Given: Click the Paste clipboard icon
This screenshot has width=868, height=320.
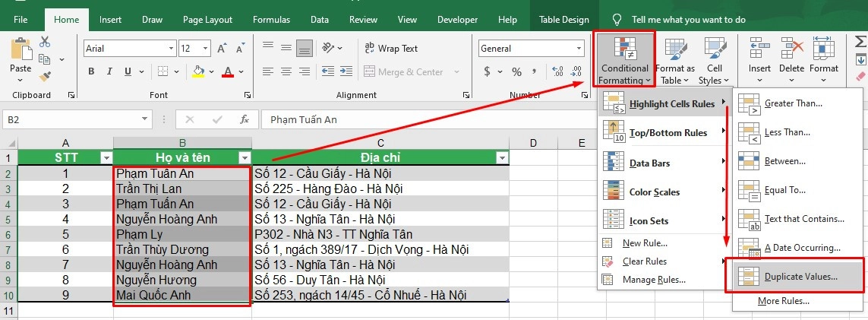Looking at the screenshot, I should click(21, 52).
